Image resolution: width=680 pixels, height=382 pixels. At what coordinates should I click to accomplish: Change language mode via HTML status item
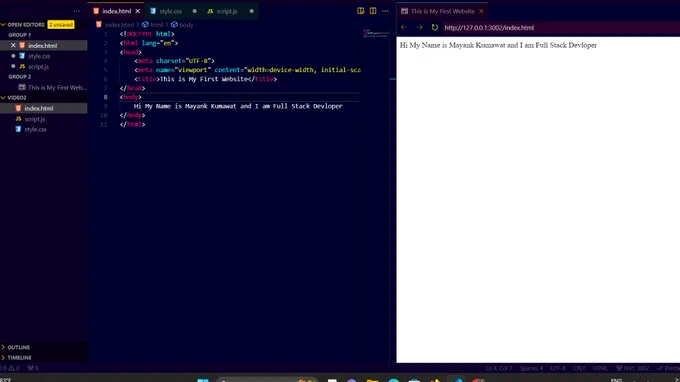click(600, 369)
